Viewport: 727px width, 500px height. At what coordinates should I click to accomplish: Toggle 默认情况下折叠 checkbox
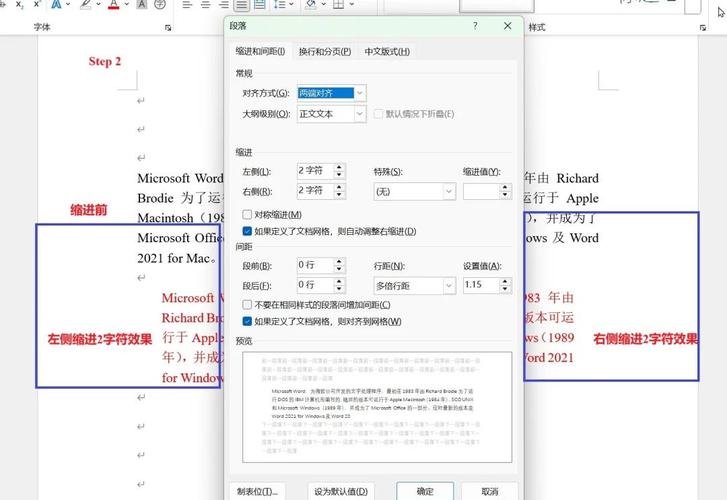click(x=378, y=114)
